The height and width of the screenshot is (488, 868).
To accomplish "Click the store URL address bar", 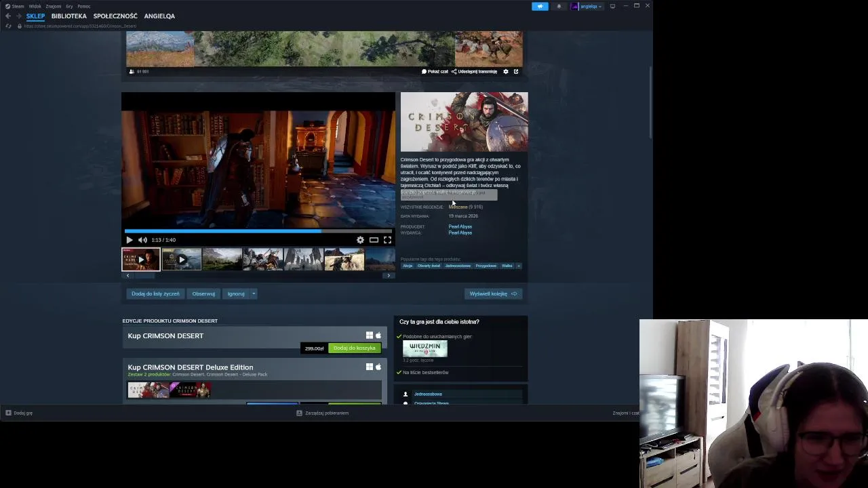I will pos(80,26).
